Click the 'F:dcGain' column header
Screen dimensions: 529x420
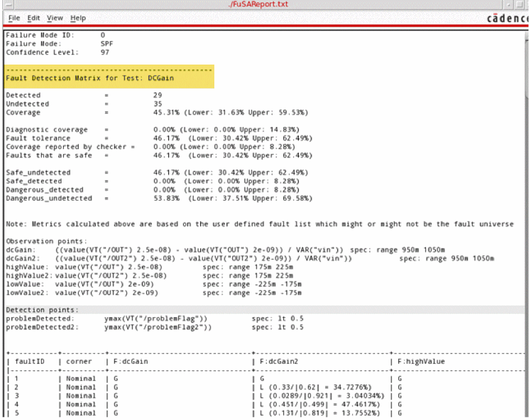click(x=131, y=362)
